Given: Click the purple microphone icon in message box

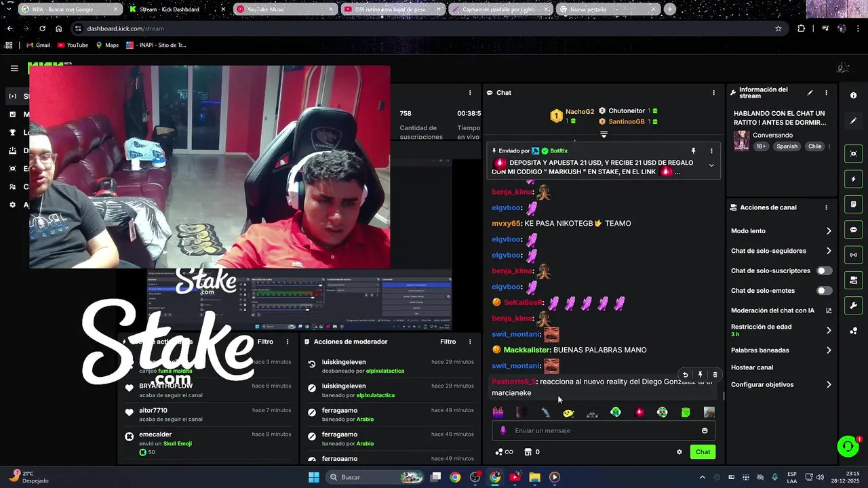Looking at the screenshot, I should 502,430.
